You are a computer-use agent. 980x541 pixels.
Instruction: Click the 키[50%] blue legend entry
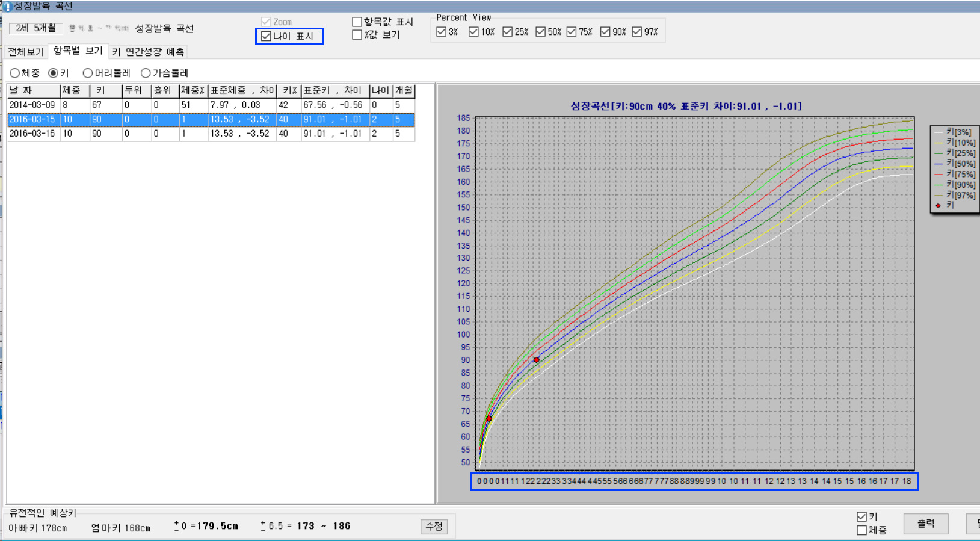tap(960, 164)
